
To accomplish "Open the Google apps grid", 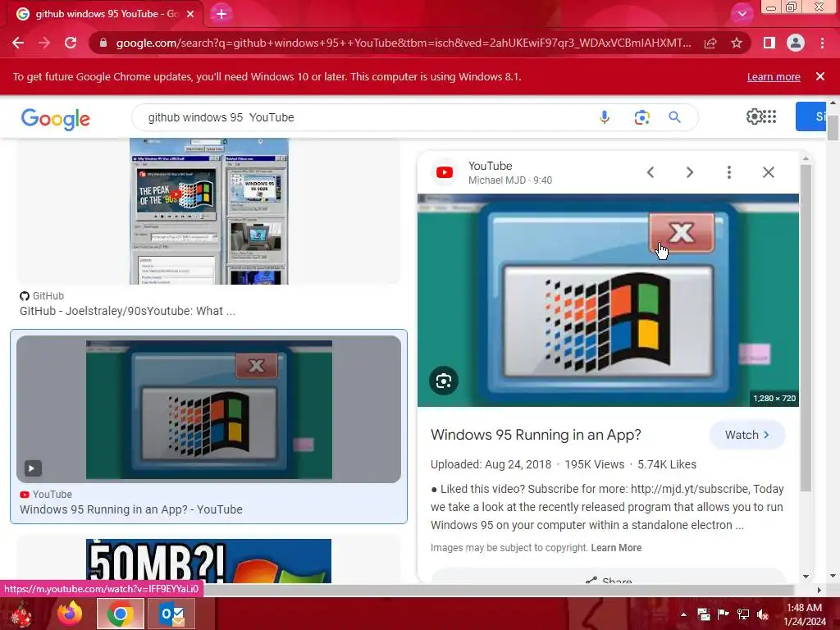I will click(x=769, y=116).
